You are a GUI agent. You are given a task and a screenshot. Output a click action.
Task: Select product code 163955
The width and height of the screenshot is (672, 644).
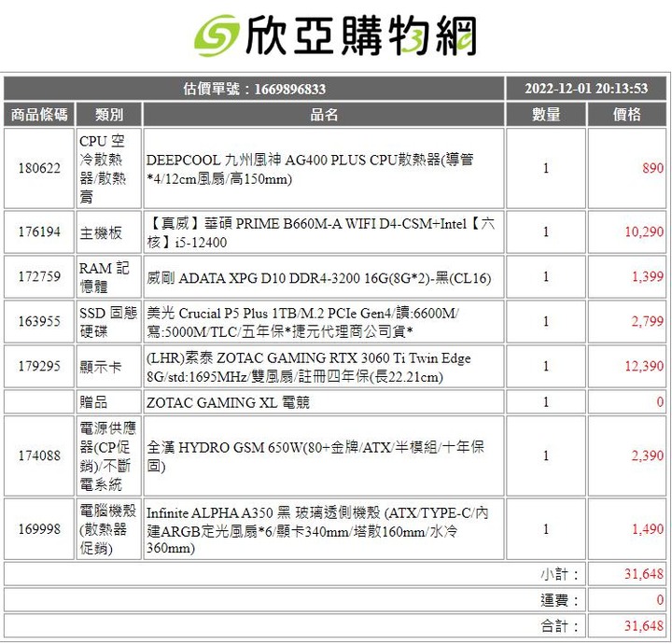coord(39,321)
